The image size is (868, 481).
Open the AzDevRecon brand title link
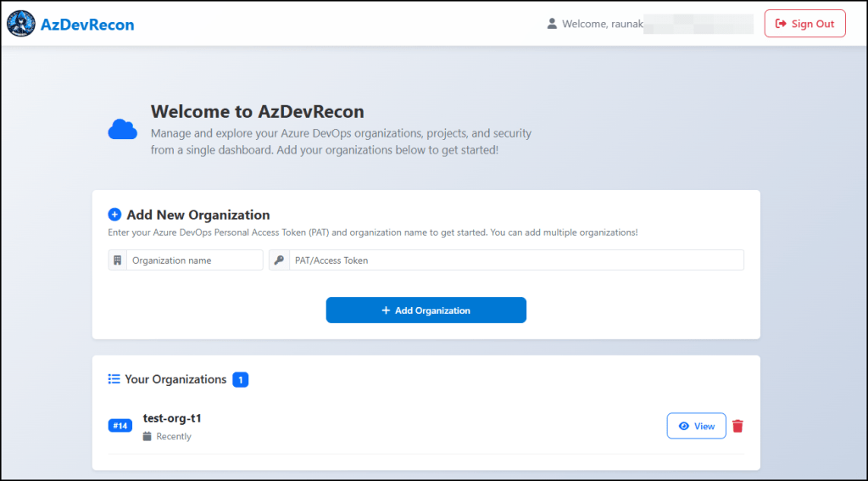click(x=87, y=25)
